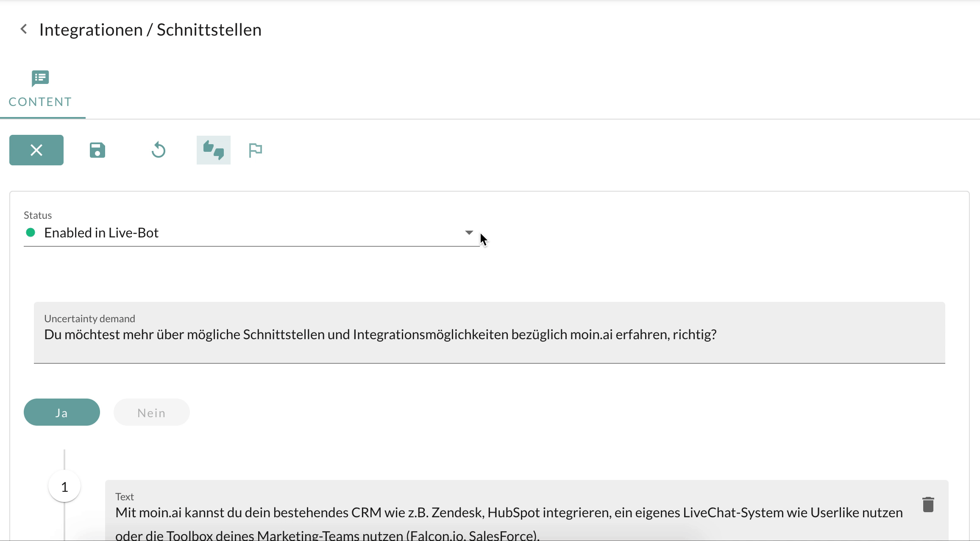Click the Integrationen / Schnittstellen title
This screenshot has height=541, width=980.
(150, 30)
